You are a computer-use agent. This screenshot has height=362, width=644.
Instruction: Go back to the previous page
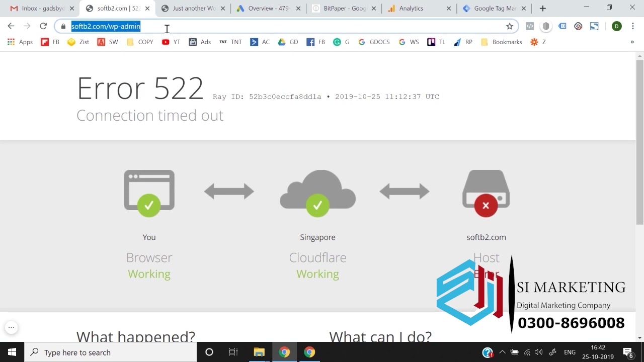point(11,26)
